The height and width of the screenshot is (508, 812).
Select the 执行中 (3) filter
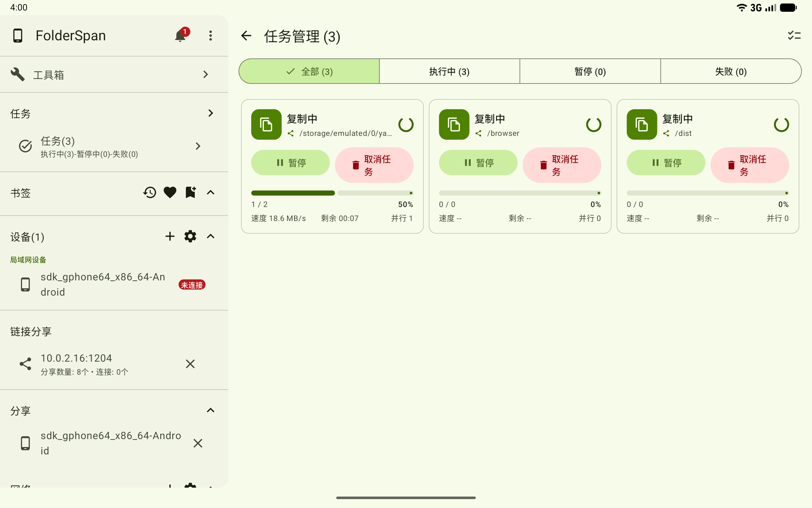(x=449, y=71)
